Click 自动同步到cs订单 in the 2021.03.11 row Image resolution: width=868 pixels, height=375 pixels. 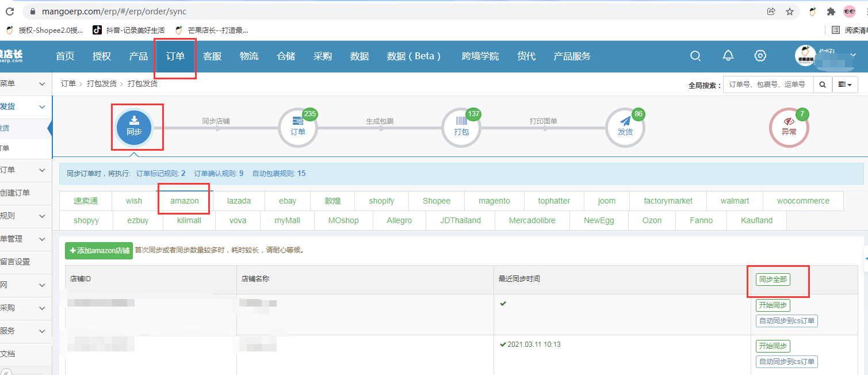787,362
